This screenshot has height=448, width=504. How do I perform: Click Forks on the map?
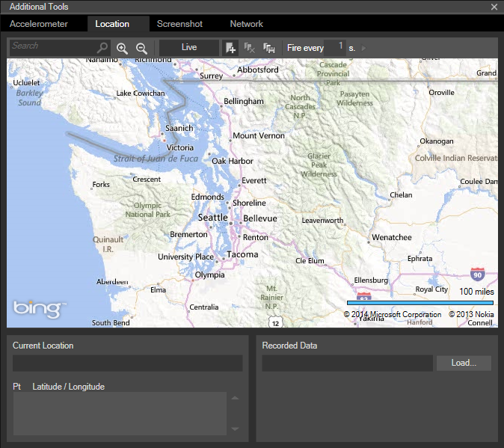[x=101, y=185]
